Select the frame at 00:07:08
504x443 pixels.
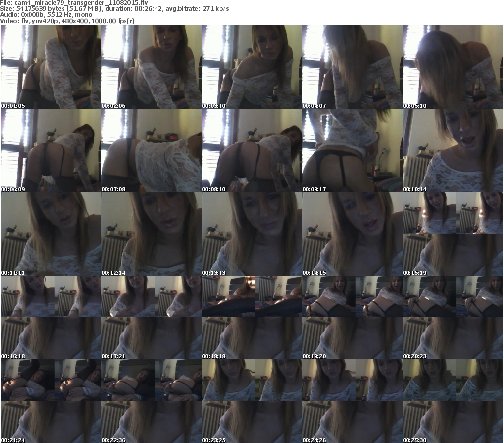point(152,150)
